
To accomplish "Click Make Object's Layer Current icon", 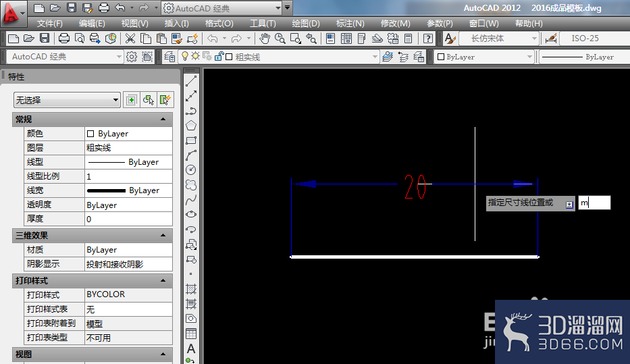I will 388,57.
